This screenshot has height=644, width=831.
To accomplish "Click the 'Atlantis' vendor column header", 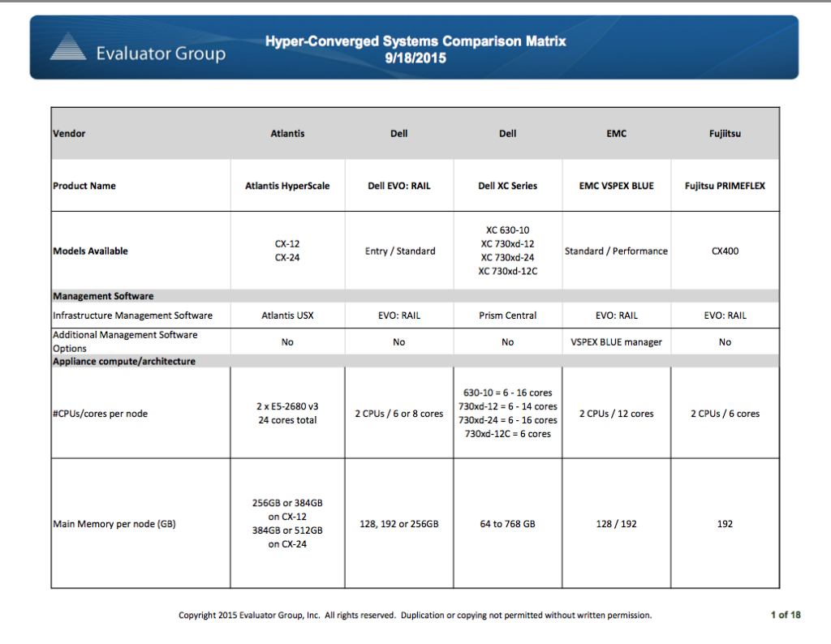I will 287,134.
